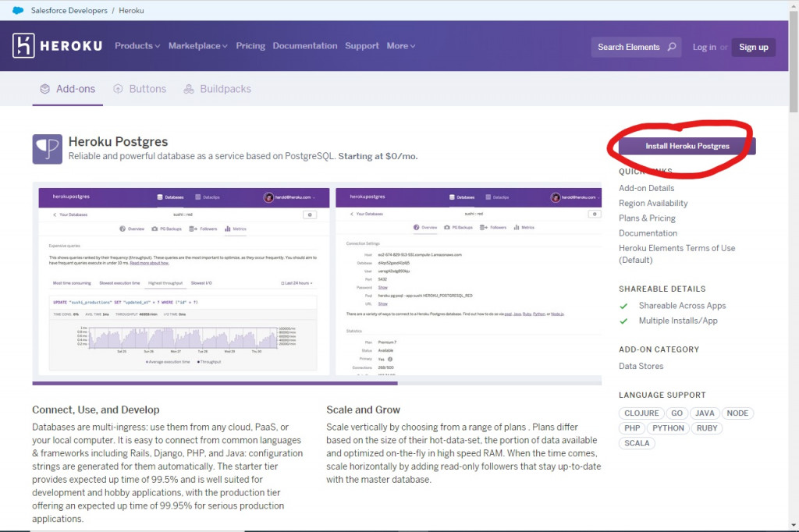Click the Scale and Grow heading
Image resolution: width=799 pixels, height=532 pixels.
(364, 410)
